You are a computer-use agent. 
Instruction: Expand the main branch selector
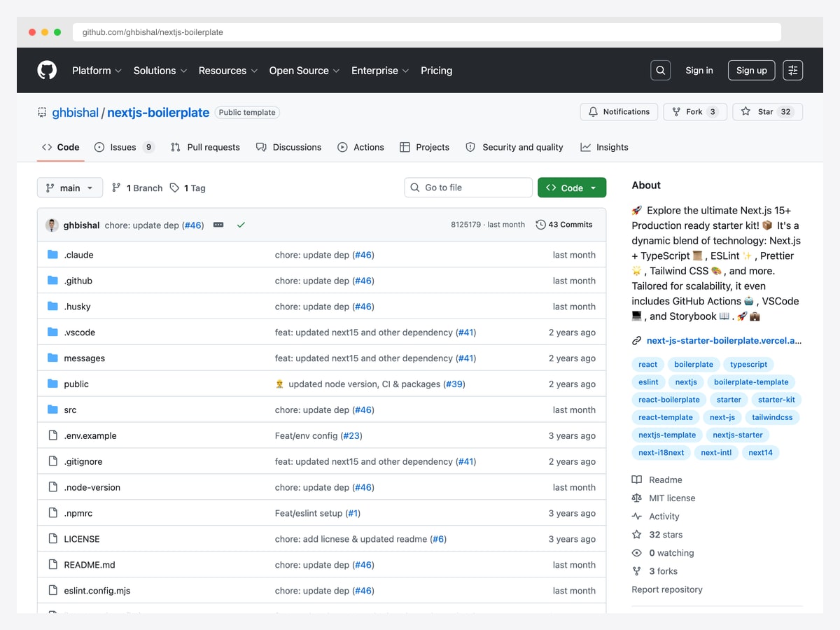[x=70, y=188]
